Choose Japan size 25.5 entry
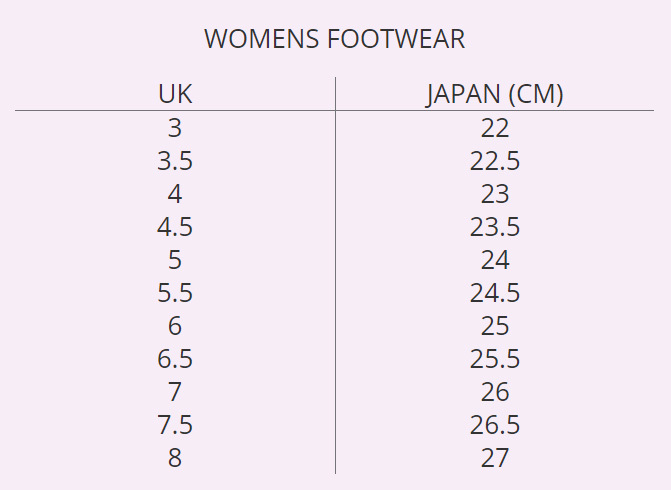 495,359
